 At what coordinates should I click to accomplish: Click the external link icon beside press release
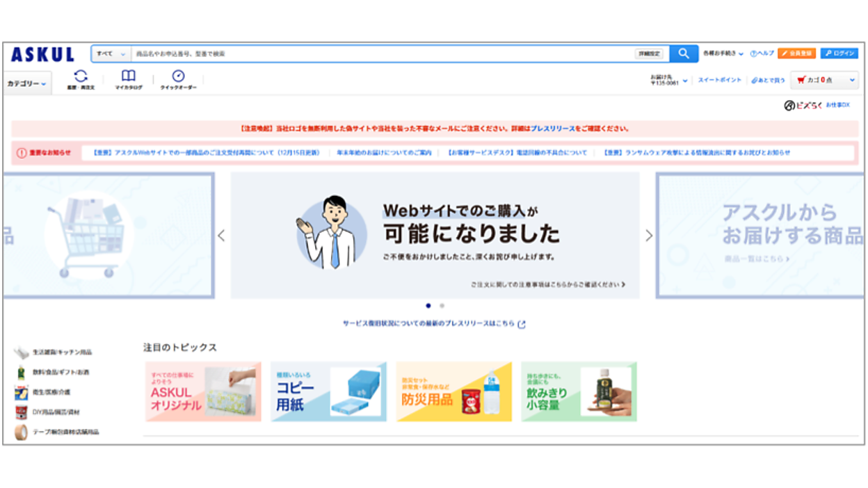coord(522,324)
